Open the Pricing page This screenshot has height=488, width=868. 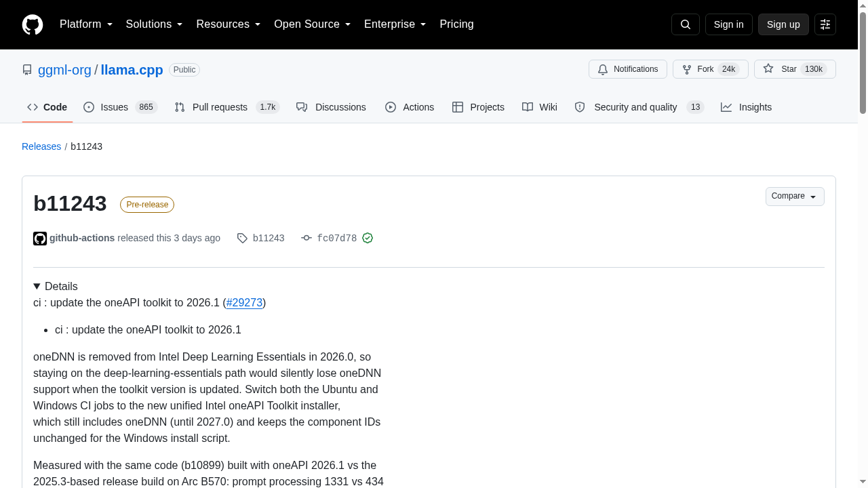point(456,24)
